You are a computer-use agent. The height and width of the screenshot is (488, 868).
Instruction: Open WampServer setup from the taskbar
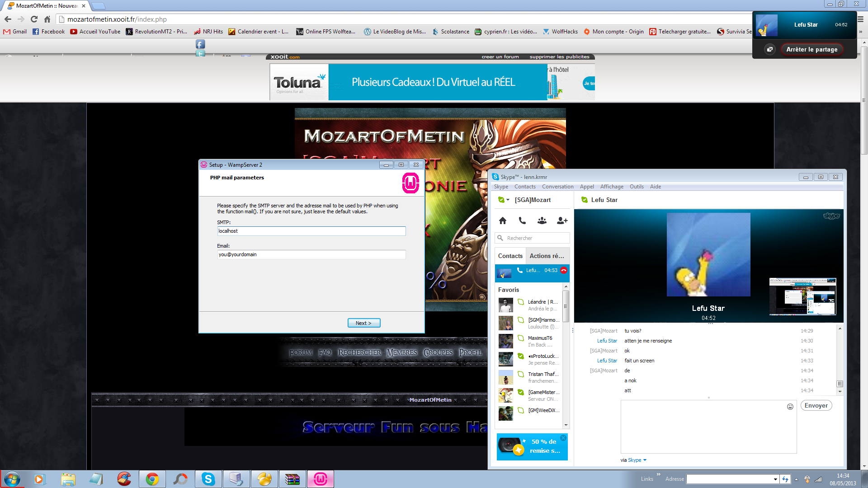click(320, 479)
